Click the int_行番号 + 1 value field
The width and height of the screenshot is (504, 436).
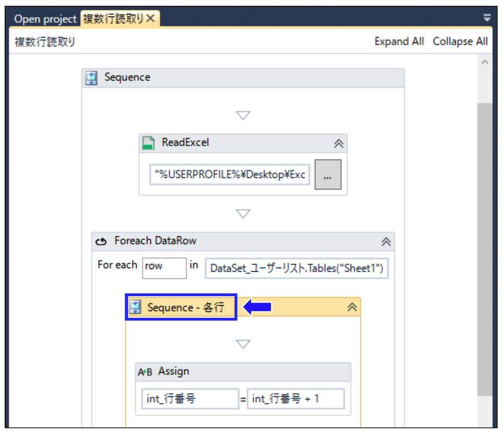pyautogui.click(x=295, y=399)
